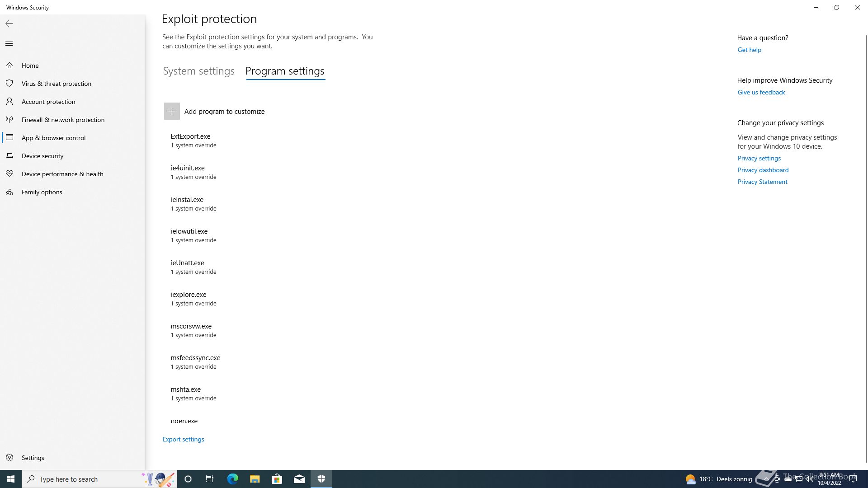
Task: Expand iexplore.exe program entry
Action: click(x=193, y=299)
